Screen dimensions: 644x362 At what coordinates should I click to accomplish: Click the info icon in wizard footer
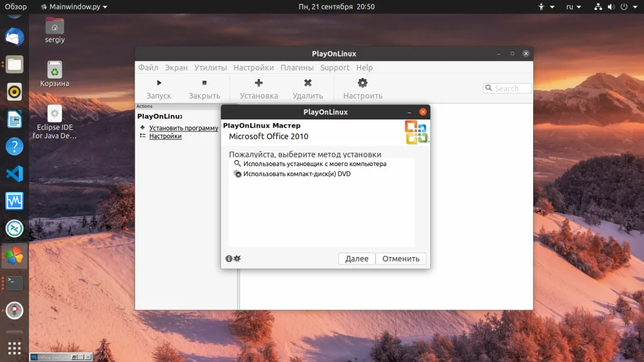point(229,258)
